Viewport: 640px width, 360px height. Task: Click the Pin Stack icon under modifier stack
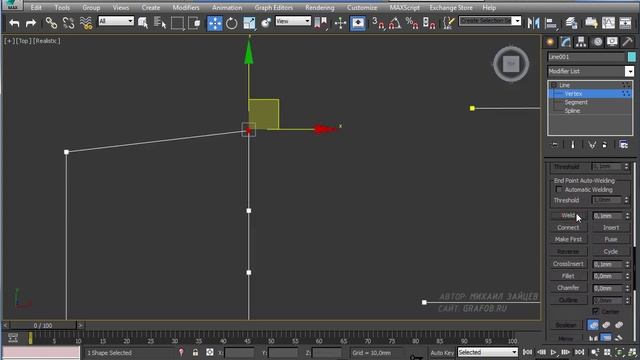coord(555,145)
